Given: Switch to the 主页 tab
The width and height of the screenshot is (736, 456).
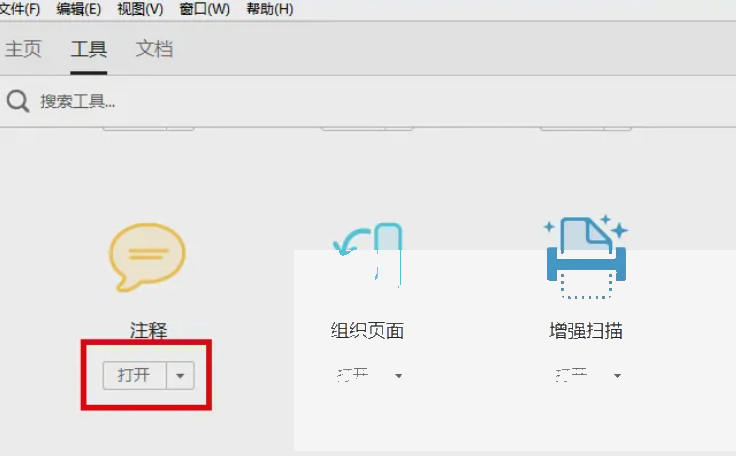Looking at the screenshot, I should pos(23,49).
